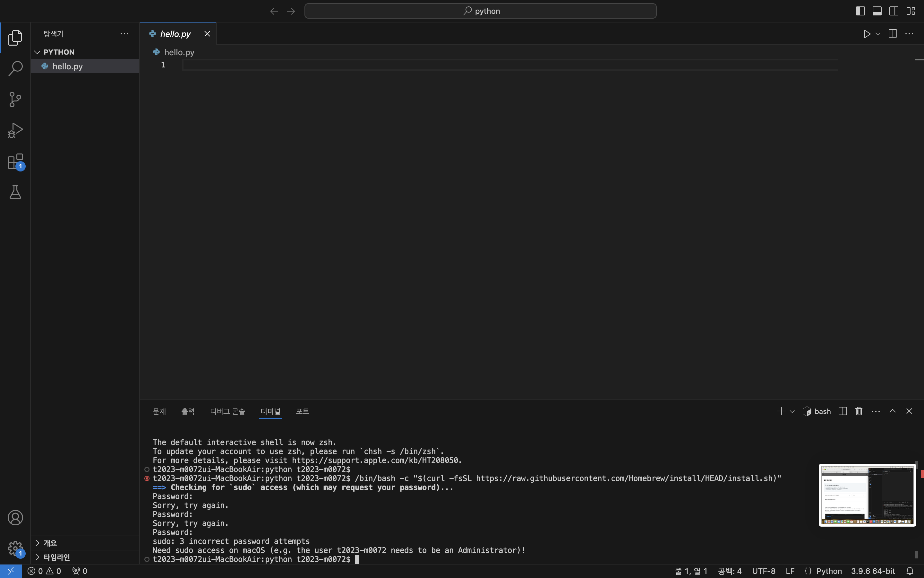Show errors and warnings count in status bar

pos(44,571)
